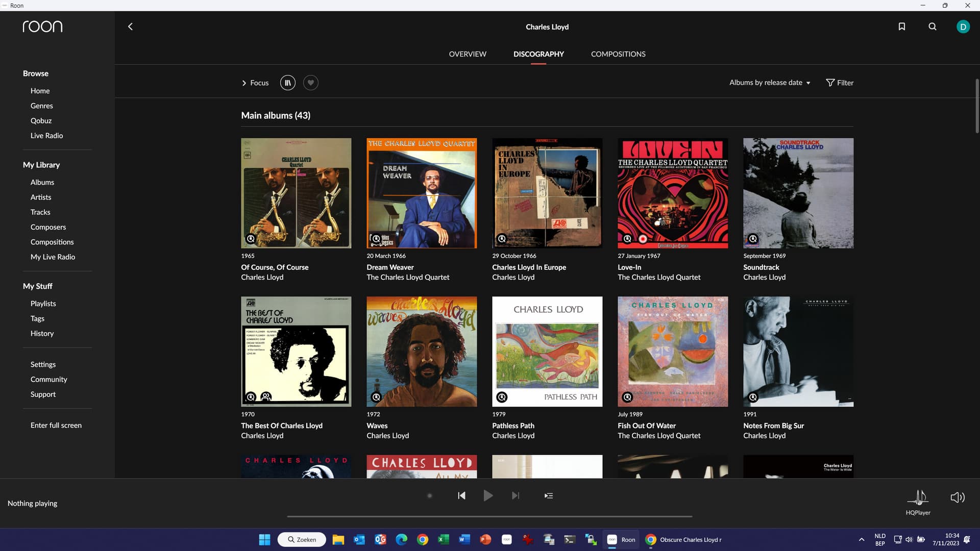Switch to the Compositions tab
The height and width of the screenshot is (551, 980).
[x=618, y=54]
